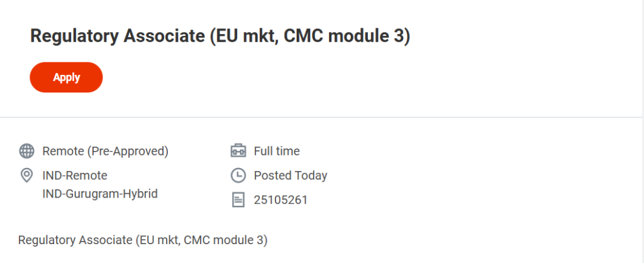The height and width of the screenshot is (263, 644).
Task: Click the document icon beside the job ID
Action: pos(238,200)
